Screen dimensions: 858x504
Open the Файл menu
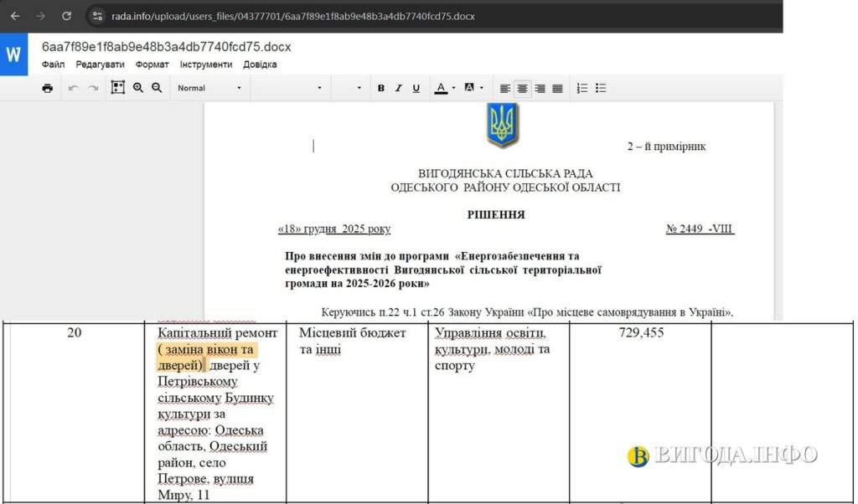[x=53, y=64]
